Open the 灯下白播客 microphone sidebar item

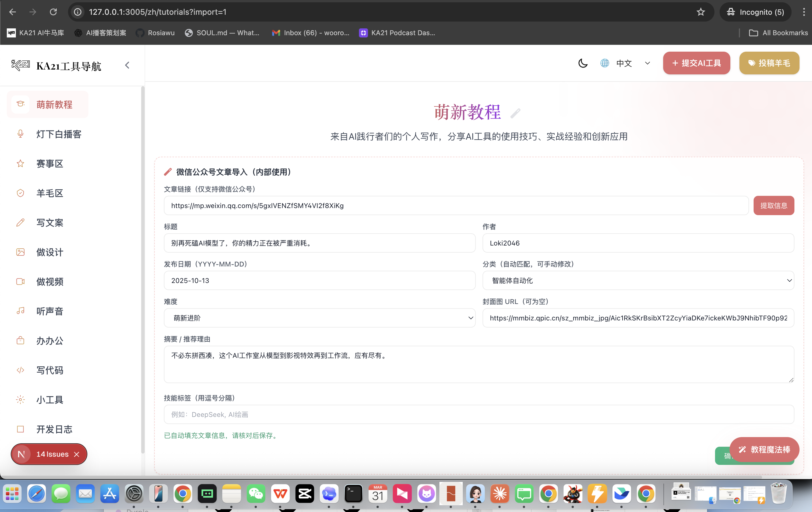tap(59, 134)
